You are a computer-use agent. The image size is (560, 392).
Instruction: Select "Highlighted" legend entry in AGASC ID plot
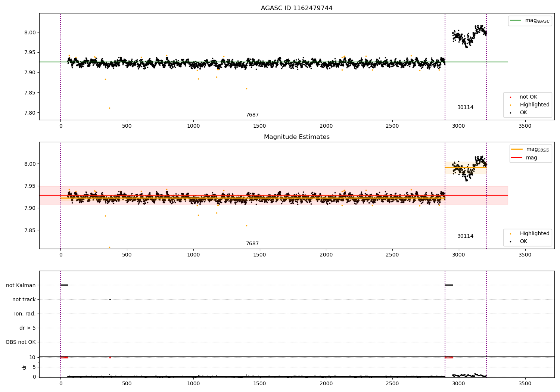pyautogui.click(x=534, y=105)
